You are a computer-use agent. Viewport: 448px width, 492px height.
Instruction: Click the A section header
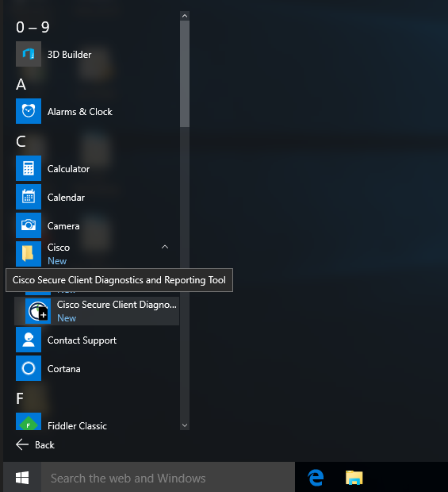click(x=21, y=84)
